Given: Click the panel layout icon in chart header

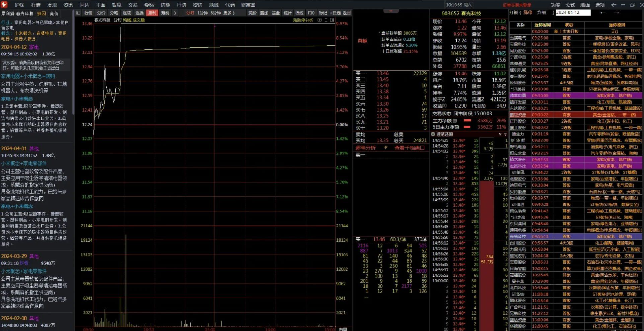Looking at the screenshot, I should point(332,20).
